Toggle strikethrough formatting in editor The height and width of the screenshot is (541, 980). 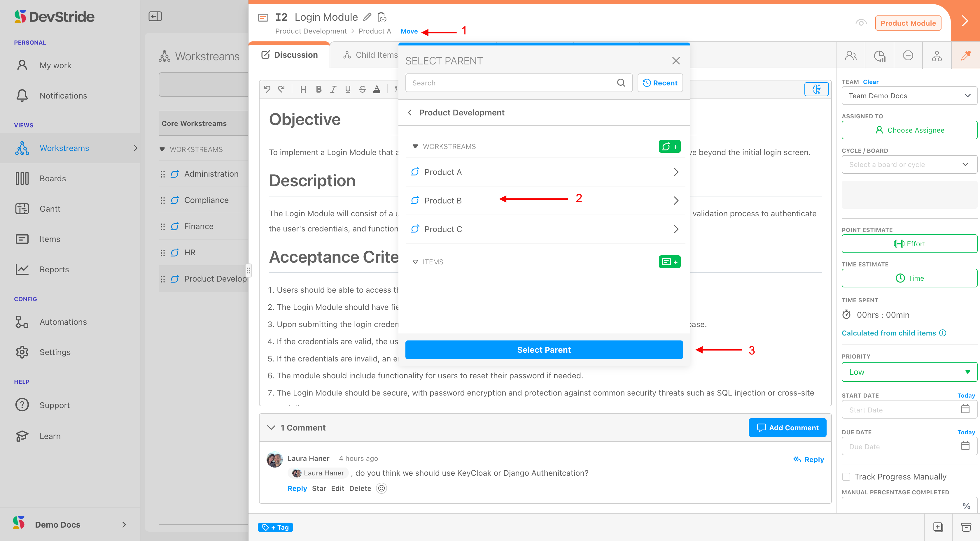click(362, 89)
